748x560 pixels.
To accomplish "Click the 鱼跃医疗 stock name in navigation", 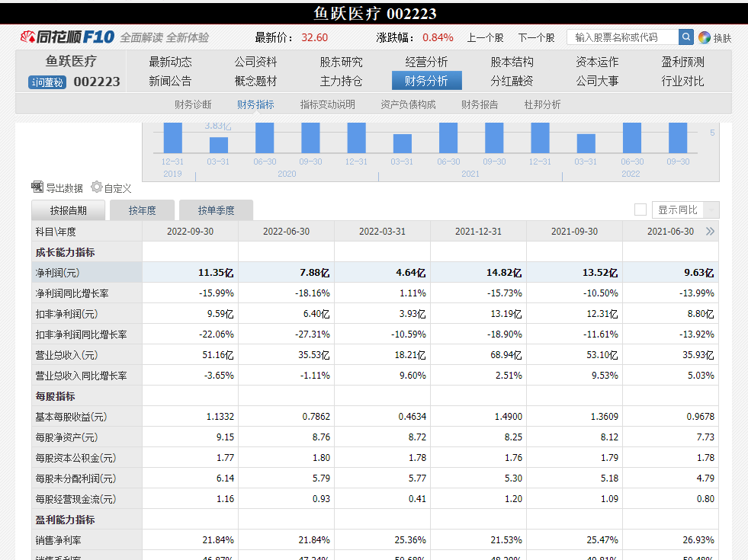I will pyautogui.click(x=71, y=61).
